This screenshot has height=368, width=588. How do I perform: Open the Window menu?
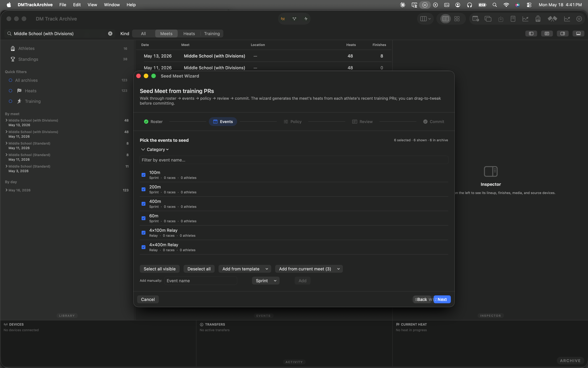[112, 5]
